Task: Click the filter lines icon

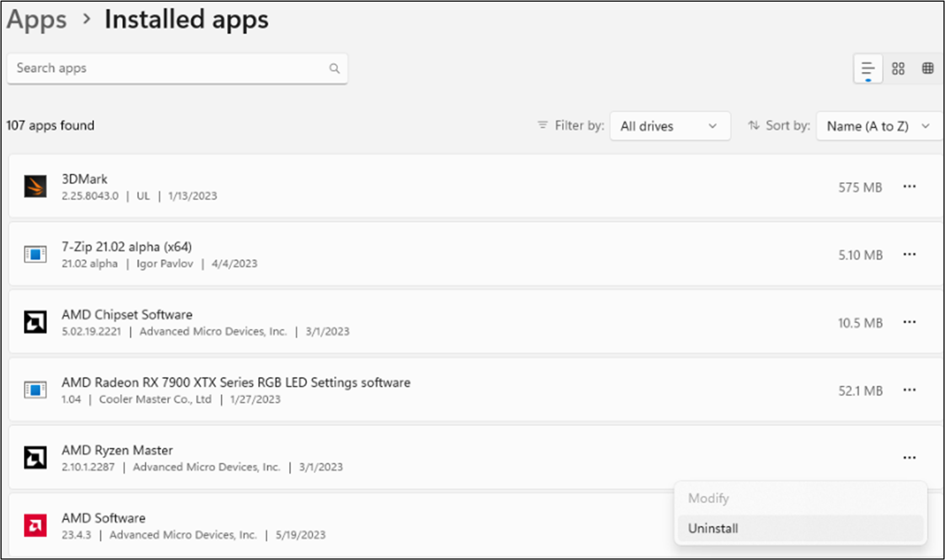Action: click(543, 125)
